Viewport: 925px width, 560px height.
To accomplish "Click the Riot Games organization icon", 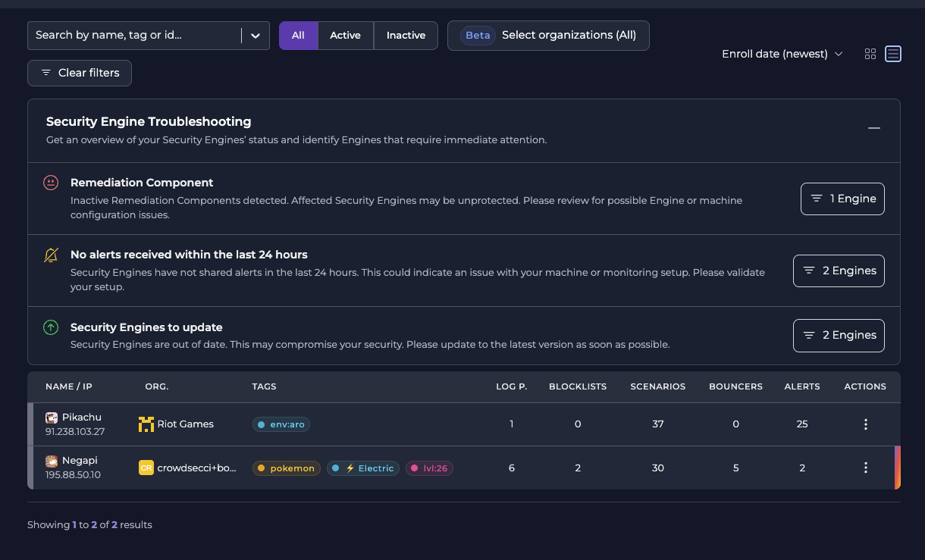I will click(x=146, y=424).
